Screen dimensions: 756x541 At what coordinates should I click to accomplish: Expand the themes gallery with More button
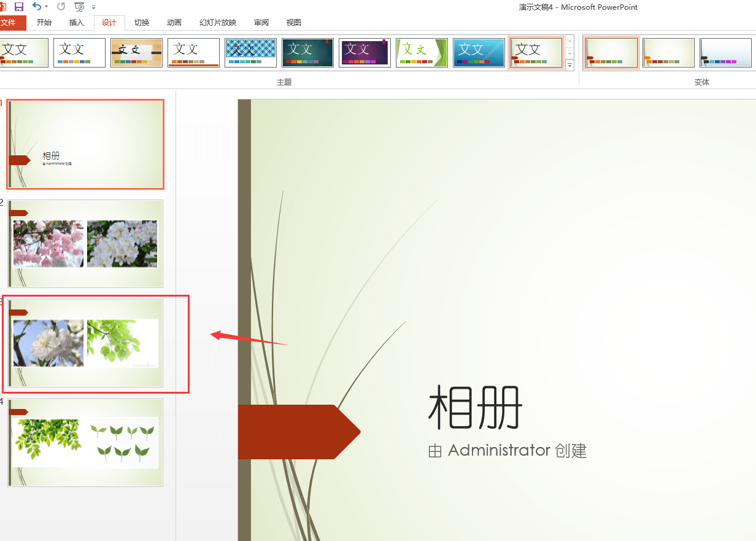pyautogui.click(x=569, y=64)
